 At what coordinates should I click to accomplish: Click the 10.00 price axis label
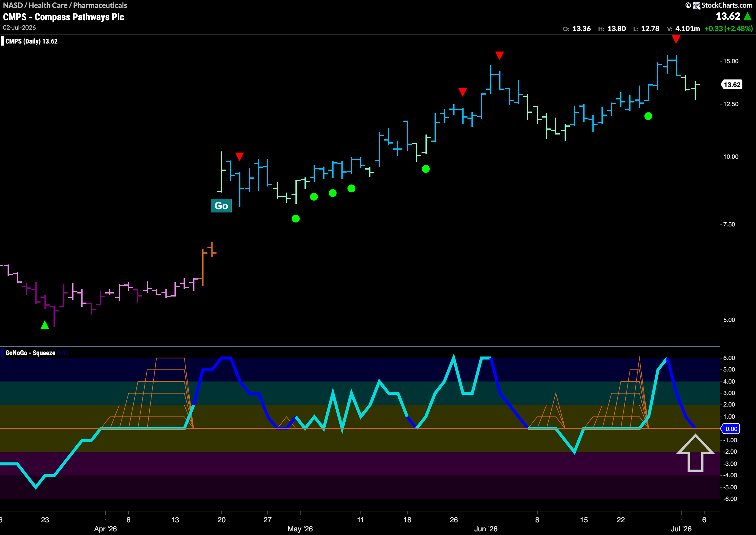click(x=731, y=157)
